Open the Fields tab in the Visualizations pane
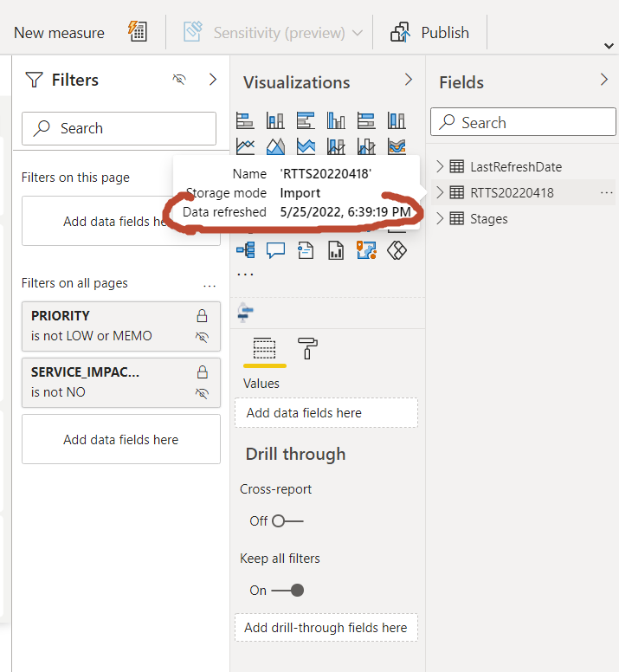This screenshot has width=619, height=672. pyautogui.click(x=264, y=348)
